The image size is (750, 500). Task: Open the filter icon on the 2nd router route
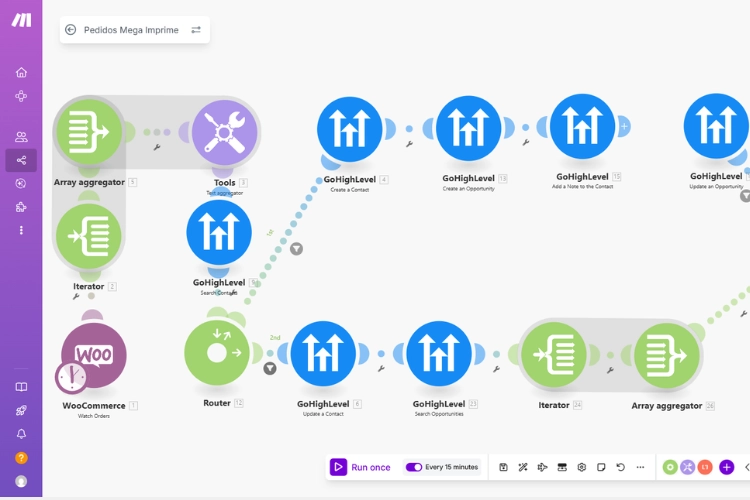tap(270, 368)
